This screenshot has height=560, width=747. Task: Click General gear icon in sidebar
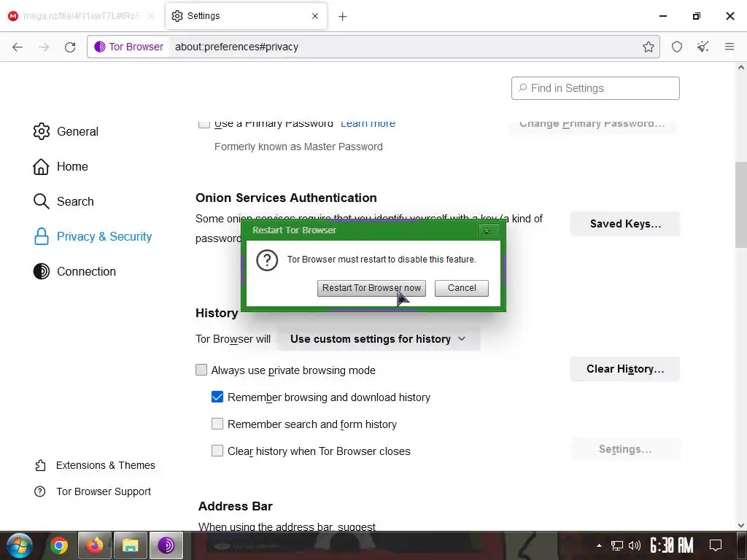coord(42,131)
